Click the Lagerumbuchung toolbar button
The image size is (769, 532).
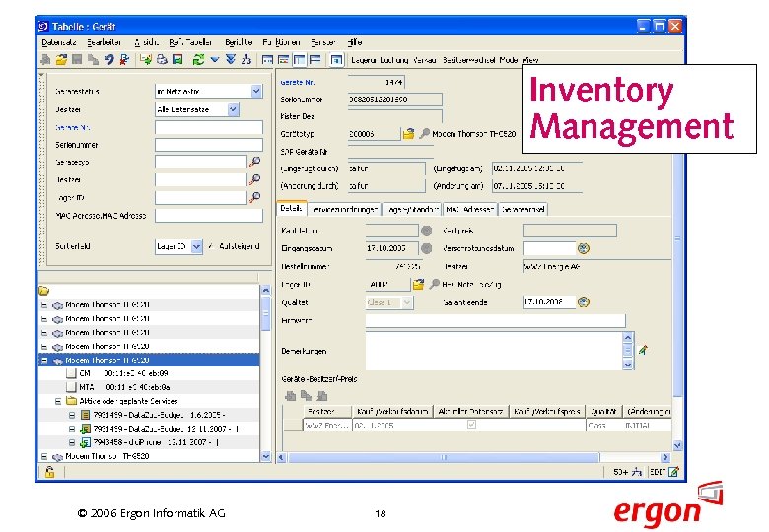[380, 60]
